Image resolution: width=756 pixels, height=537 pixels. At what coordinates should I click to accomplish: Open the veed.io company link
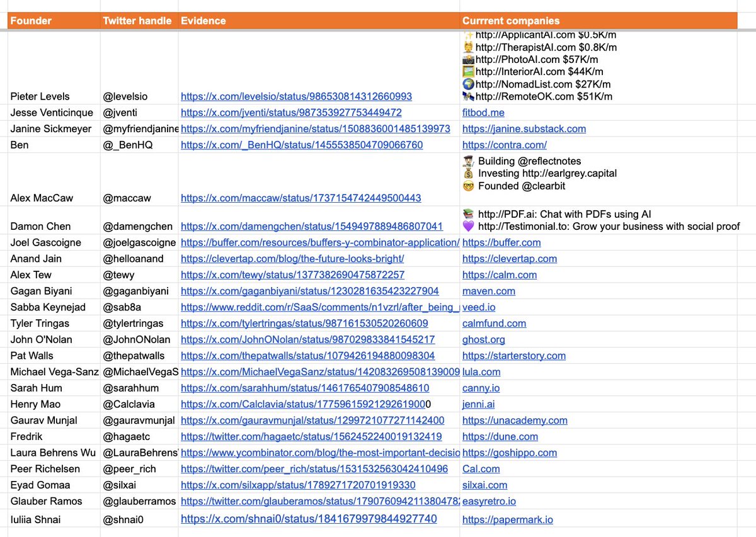[x=479, y=307]
